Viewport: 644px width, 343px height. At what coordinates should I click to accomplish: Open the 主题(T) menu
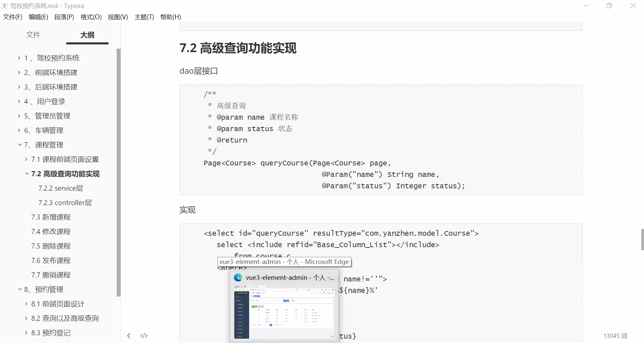tap(144, 17)
